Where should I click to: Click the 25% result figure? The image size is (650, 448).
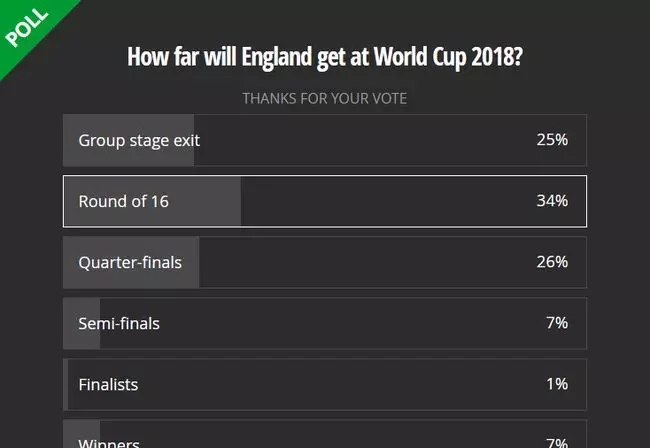(x=552, y=140)
